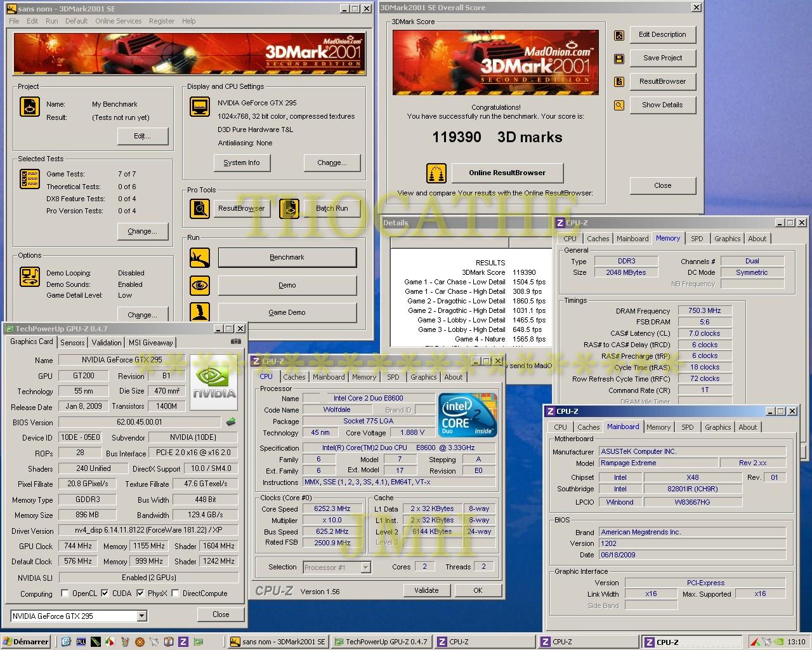
Task: Click the Rampage Extreme model field in CPU-Z
Action: tap(658, 463)
